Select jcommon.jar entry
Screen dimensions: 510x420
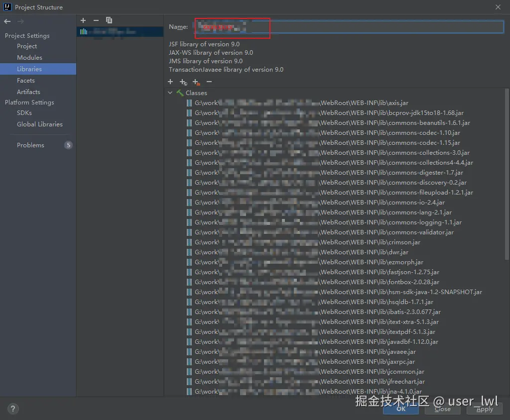click(306, 372)
